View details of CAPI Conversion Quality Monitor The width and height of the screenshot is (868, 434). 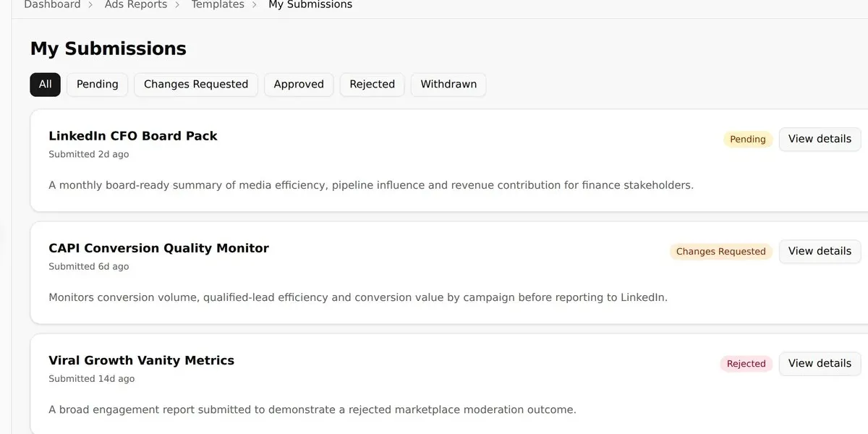pos(820,251)
